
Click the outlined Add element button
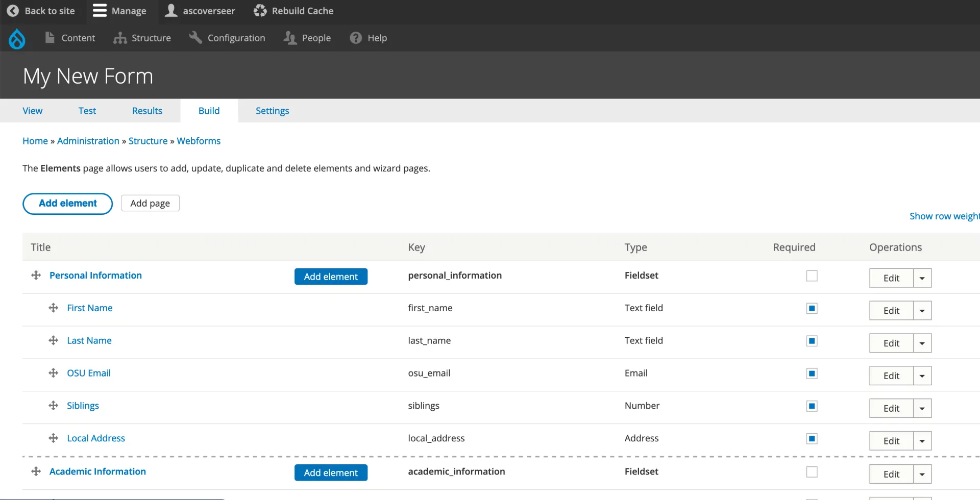point(68,204)
